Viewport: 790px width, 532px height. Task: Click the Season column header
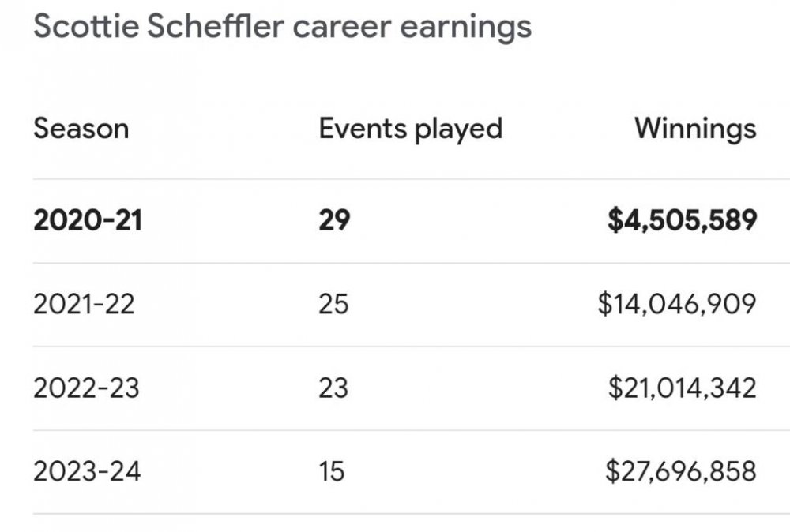pos(81,128)
